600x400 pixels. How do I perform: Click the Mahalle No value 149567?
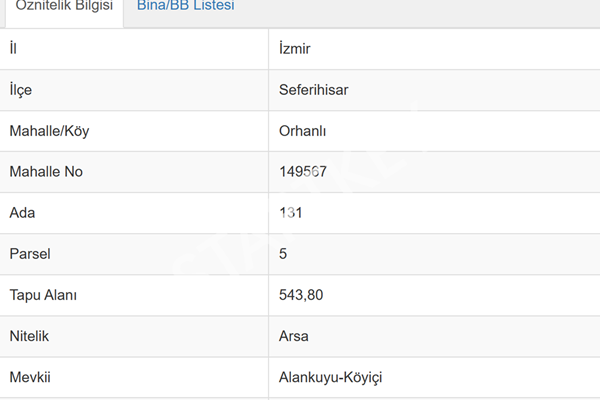[x=303, y=171]
